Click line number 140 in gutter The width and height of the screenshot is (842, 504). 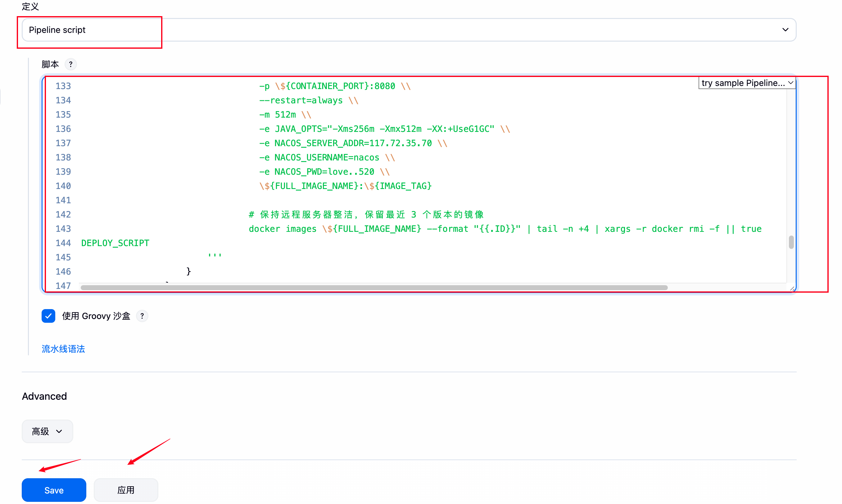click(63, 186)
